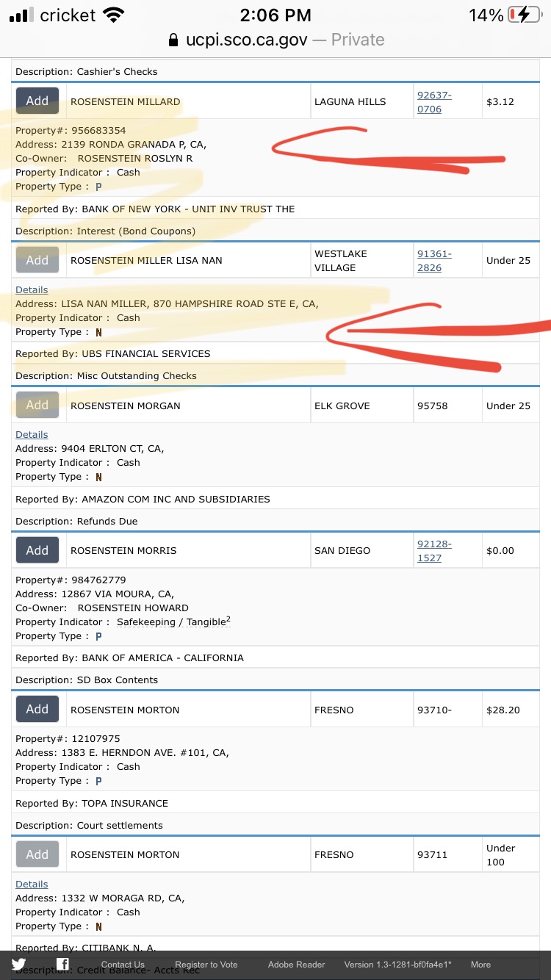
Task: Open zip code link 92637-0706
Action: 434,102
